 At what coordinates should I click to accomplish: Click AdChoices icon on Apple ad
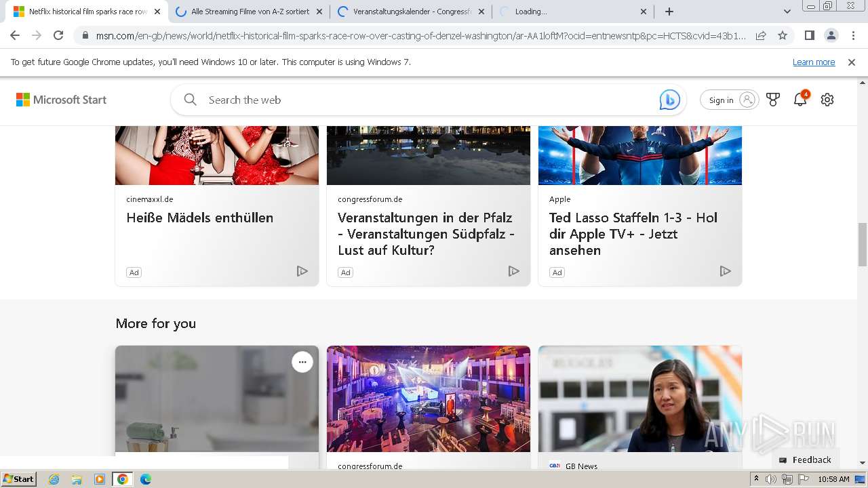[726, 271]
